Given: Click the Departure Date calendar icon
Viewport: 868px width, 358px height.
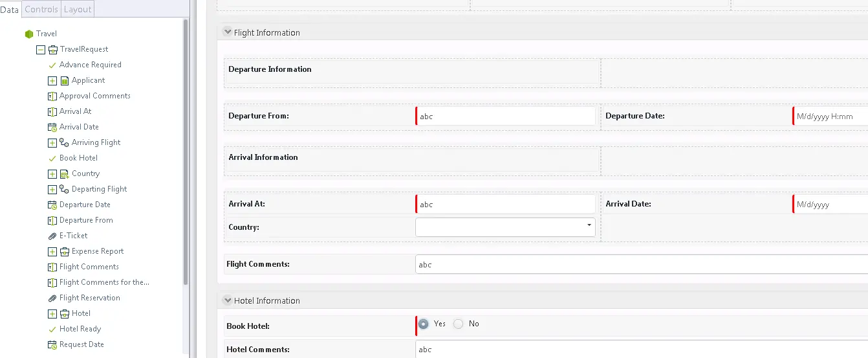Looking at the screenshot, I should [52, 205].
